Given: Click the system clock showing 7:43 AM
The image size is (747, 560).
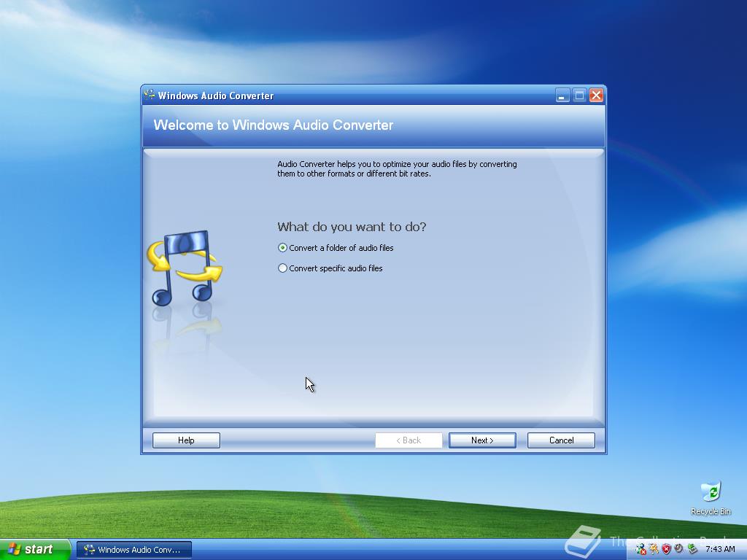Looking at the screenshot, I should tap(720, 549).
